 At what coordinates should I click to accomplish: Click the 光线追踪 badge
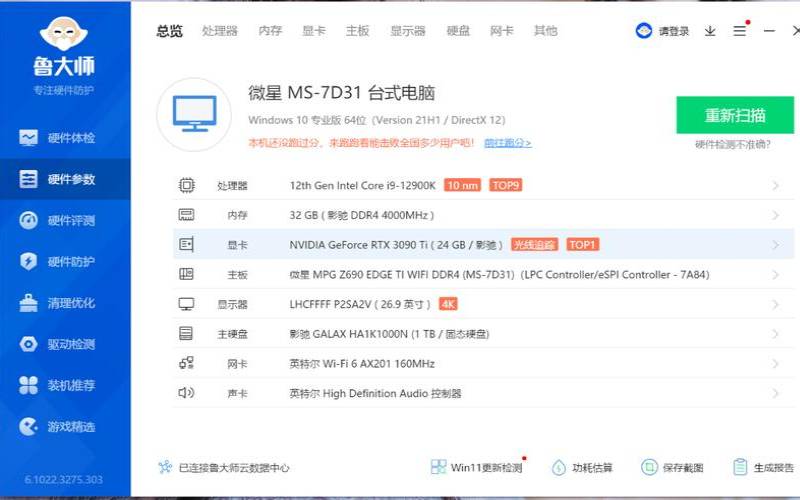[x=534, y=245]
